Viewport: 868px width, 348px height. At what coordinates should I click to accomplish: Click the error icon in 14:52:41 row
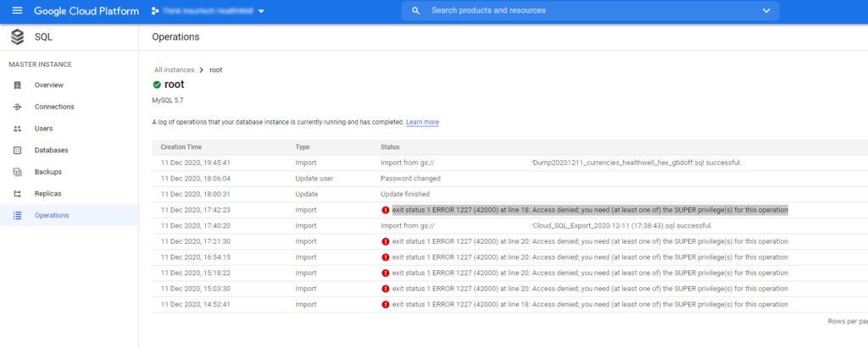386,304
